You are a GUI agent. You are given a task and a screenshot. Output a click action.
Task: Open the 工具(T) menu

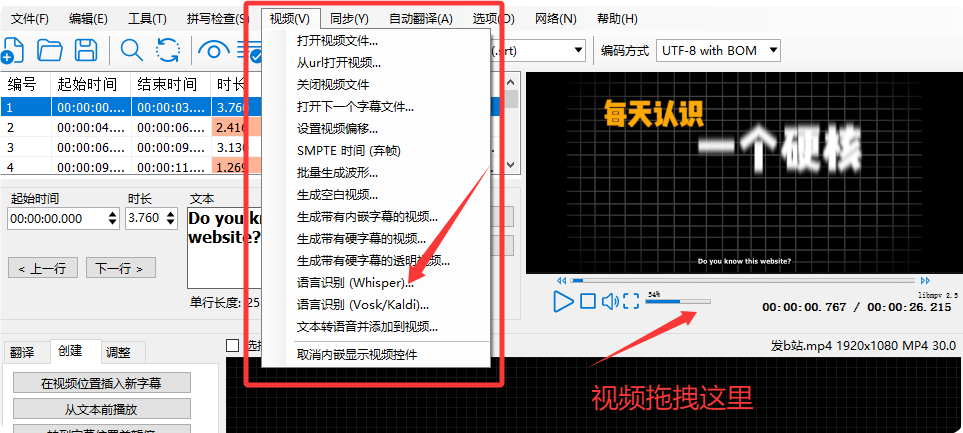click(147, 19)
